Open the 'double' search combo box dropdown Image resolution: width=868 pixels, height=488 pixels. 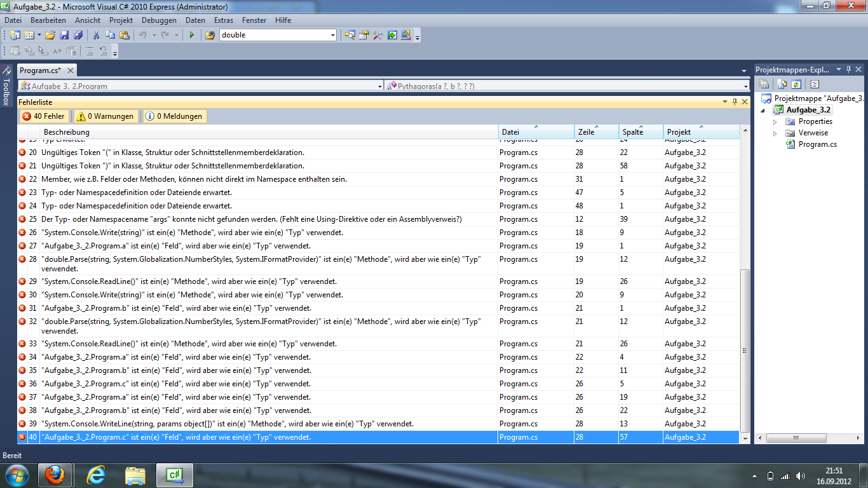(332, 35)
